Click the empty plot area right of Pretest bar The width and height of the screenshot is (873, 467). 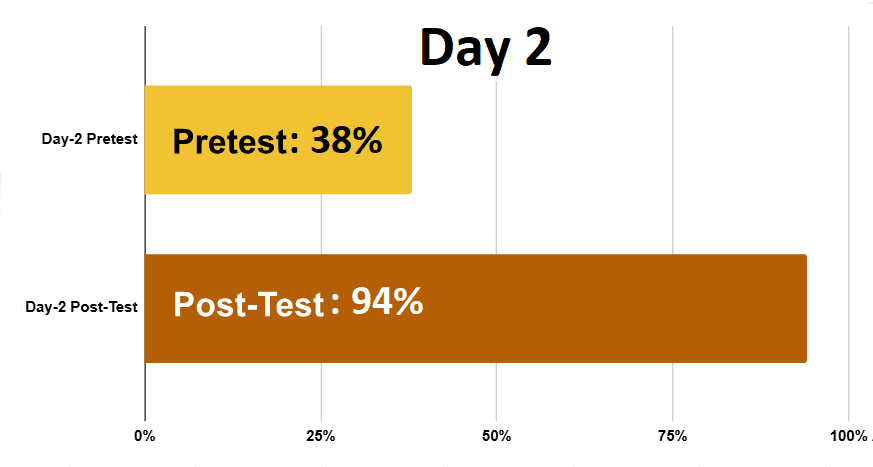click(x=629, y=140)
